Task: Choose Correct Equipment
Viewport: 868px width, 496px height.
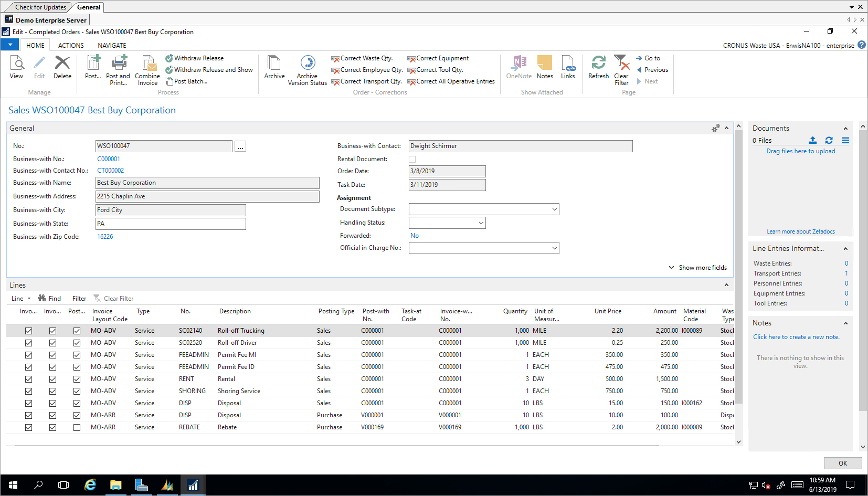Action: (438, 58)
